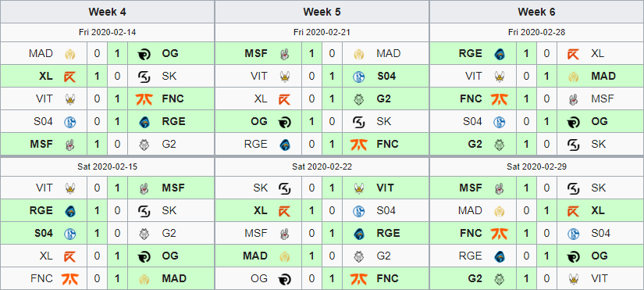Open the MSF team link in MSF vs G2 Week 4 Friday

click(x=41, y=144)
